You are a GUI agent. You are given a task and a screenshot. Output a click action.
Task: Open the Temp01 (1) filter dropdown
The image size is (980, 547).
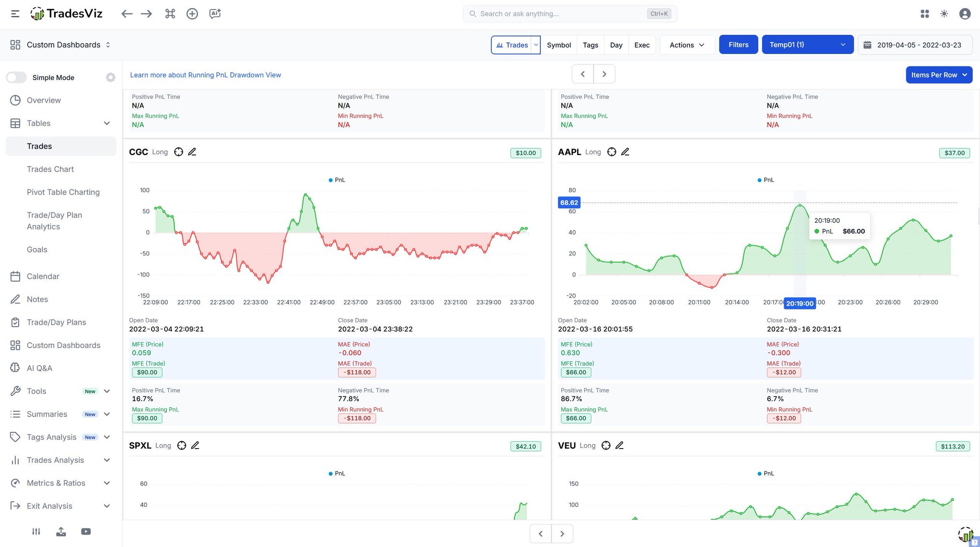(x=808, y=45)
